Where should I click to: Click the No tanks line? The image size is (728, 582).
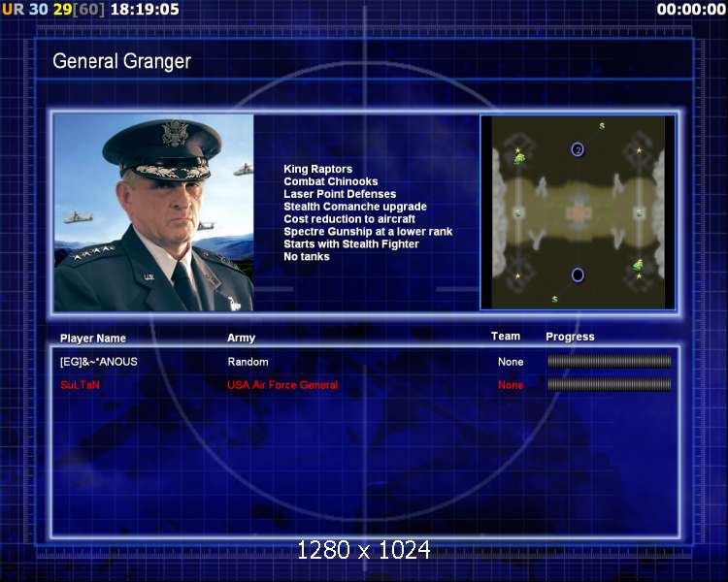tap(307, 257)
